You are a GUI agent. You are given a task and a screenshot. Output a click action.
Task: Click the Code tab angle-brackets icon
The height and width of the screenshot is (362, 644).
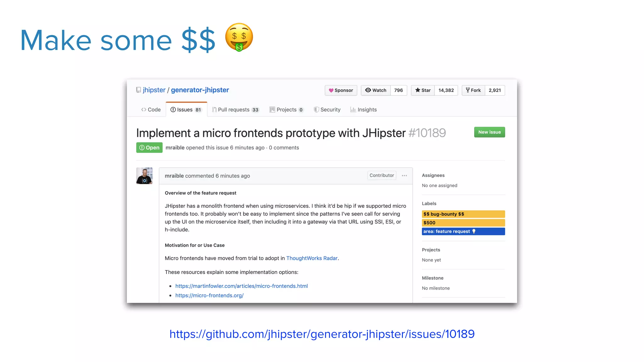(x=144, y=110)
